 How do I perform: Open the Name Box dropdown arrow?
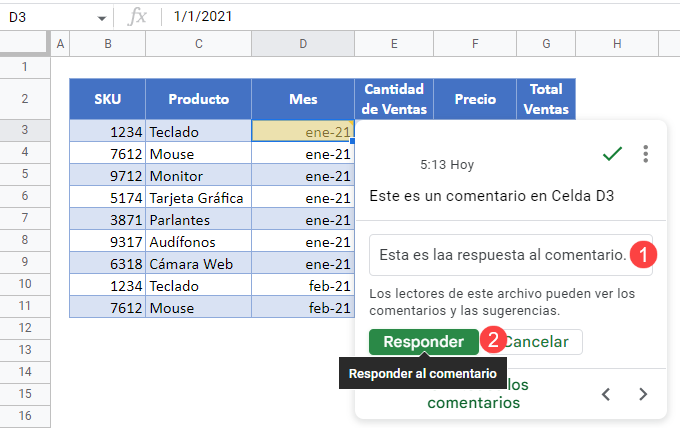tap(101, 18)
